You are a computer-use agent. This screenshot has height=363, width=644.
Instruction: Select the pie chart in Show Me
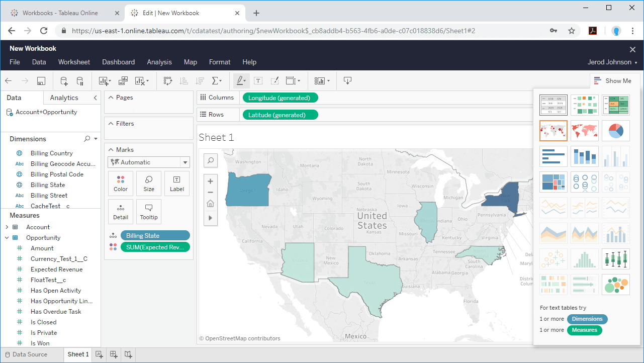tap(615, 131)
